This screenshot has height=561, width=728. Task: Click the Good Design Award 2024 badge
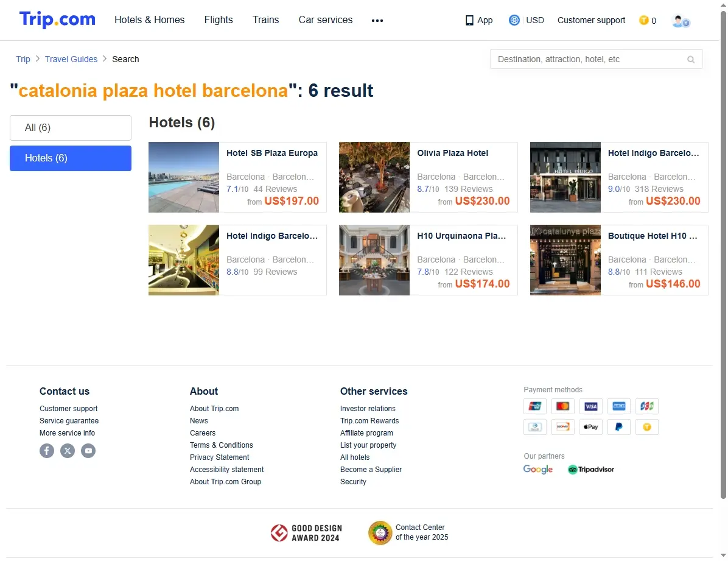click(306, 533)
